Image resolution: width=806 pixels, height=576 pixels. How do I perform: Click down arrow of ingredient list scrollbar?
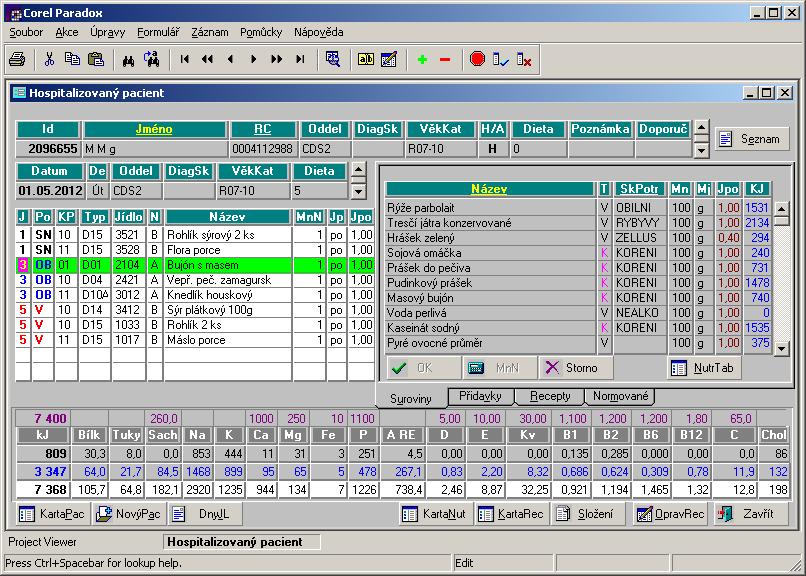click(781, 348)
